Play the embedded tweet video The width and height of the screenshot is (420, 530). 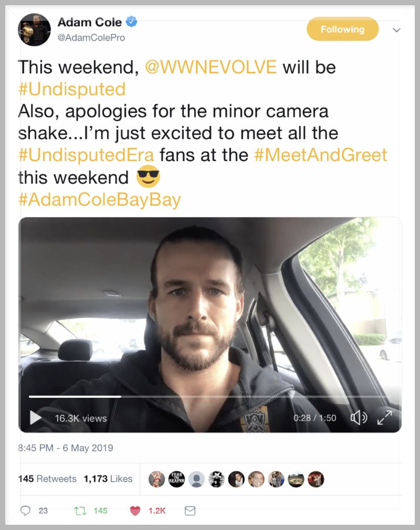(x=36, y=418)
